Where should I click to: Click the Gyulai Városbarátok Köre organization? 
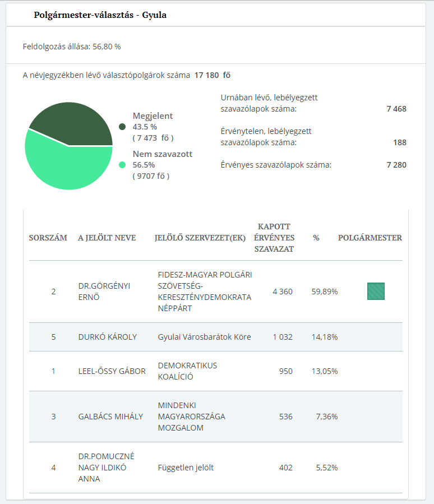click(204, 337)
